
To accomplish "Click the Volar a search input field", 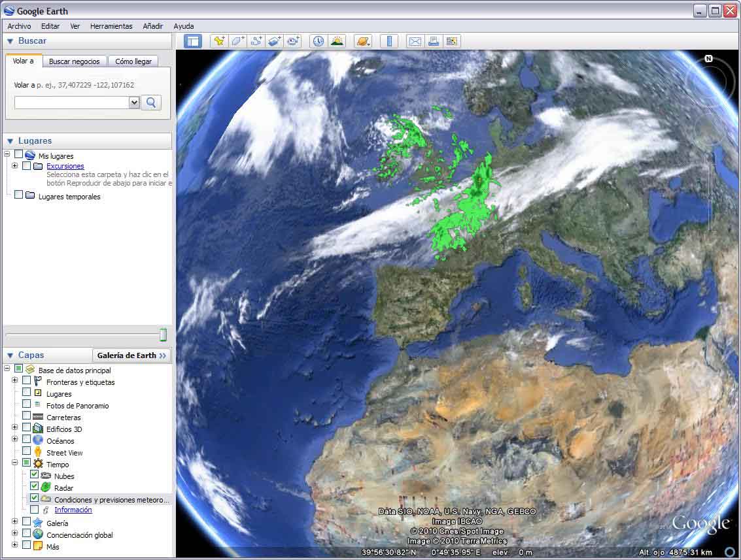I will pos(72,103).
